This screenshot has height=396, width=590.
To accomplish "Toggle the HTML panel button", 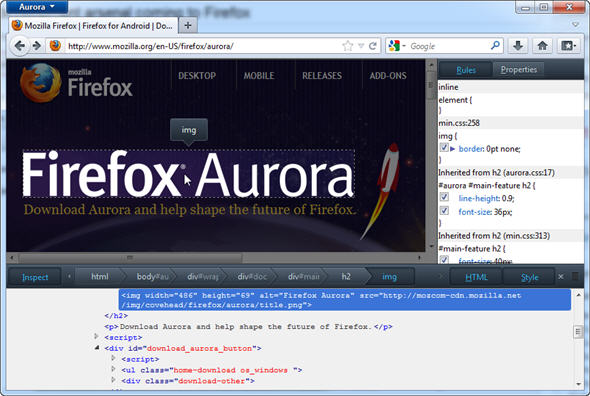I will click(476, 277).
